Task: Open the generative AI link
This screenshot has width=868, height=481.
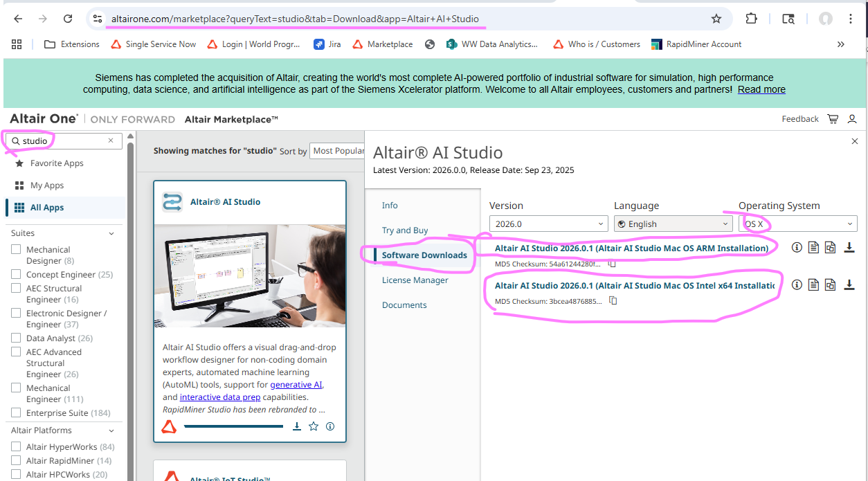Action: point(296,385)
